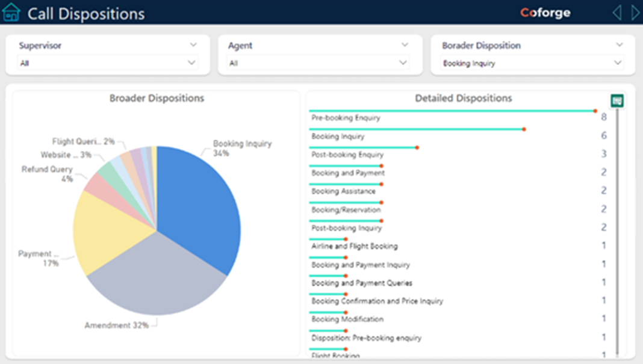The image size is (643, 364).
Task: Go to previous page using left arrow
Action: click(x=617, y=13)
